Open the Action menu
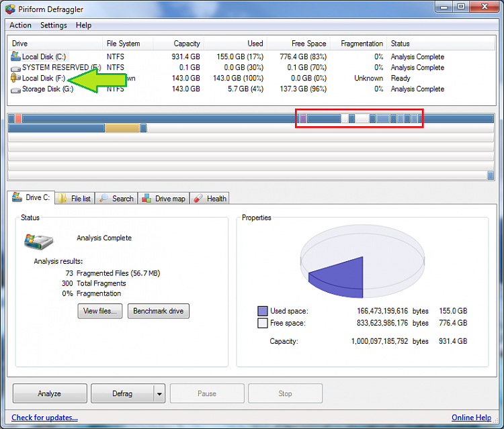 tap(20, 25)
